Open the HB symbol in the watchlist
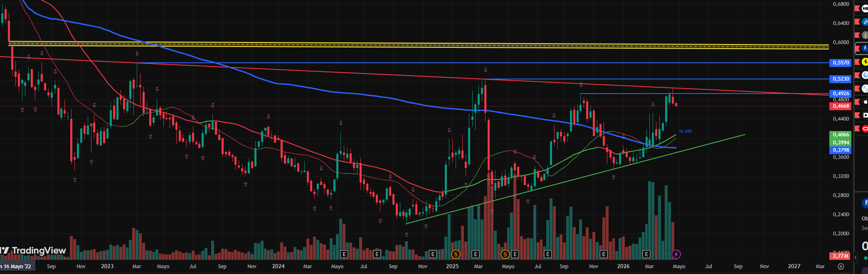Viewport: 868px width, 274px height. point(865,8)
